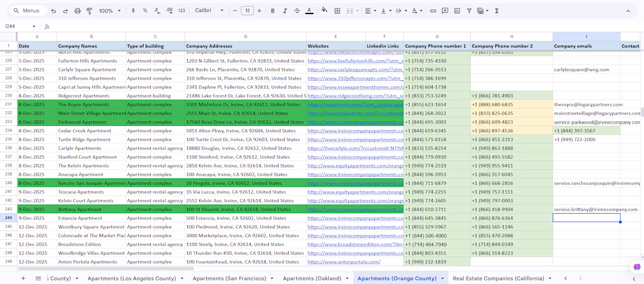
Task: Click the Print icon
Action: (x=77, y=11)
